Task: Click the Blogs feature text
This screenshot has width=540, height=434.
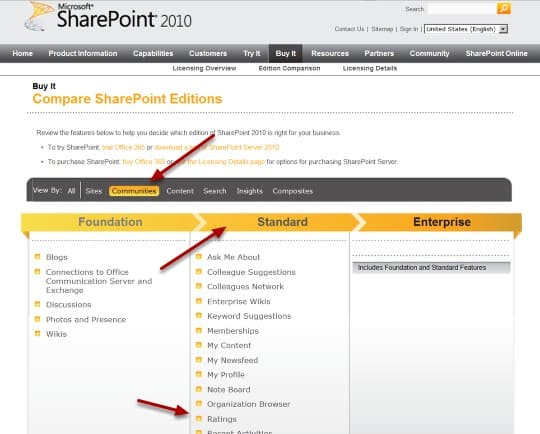Action: click(56, 257)
